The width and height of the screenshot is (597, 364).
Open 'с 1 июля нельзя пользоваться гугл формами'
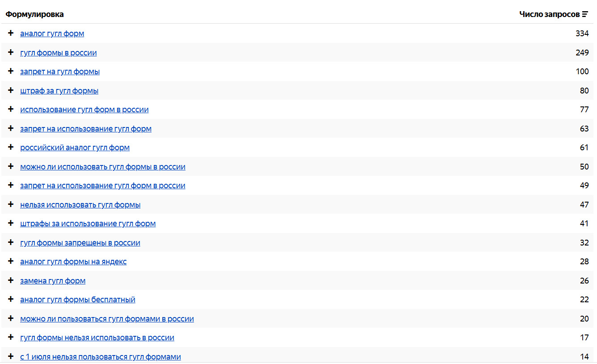100,357
